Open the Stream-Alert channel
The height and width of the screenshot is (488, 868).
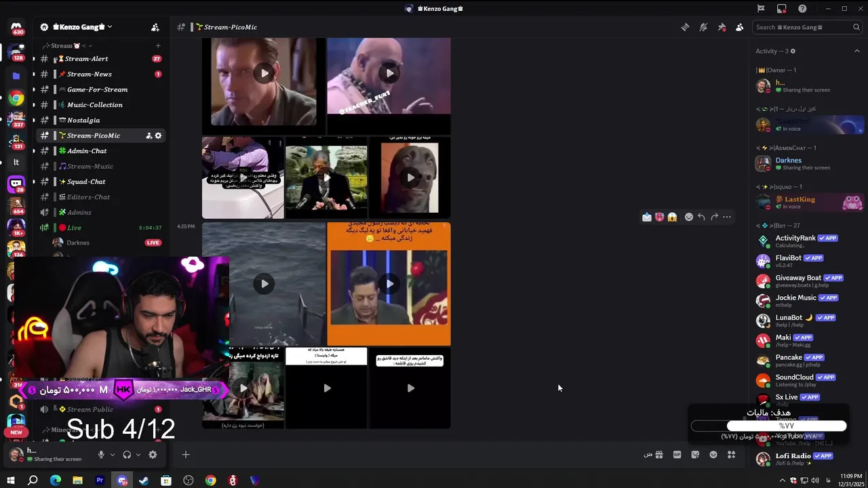coord(100,59)
